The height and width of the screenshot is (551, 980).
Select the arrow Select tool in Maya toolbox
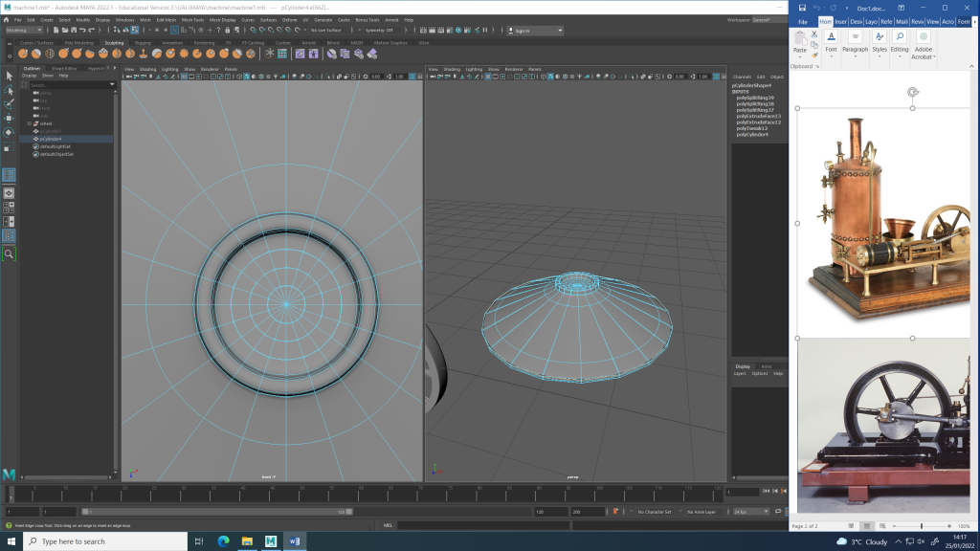[9, 76]
